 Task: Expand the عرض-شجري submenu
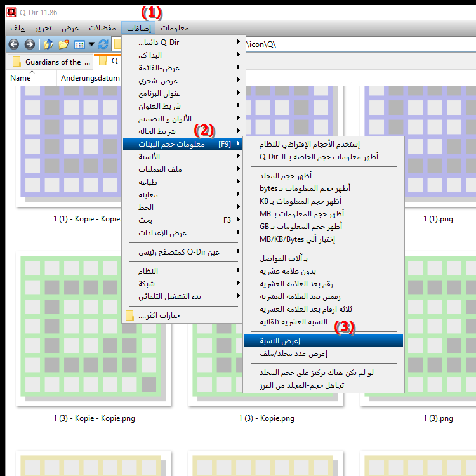pos(182,81)
